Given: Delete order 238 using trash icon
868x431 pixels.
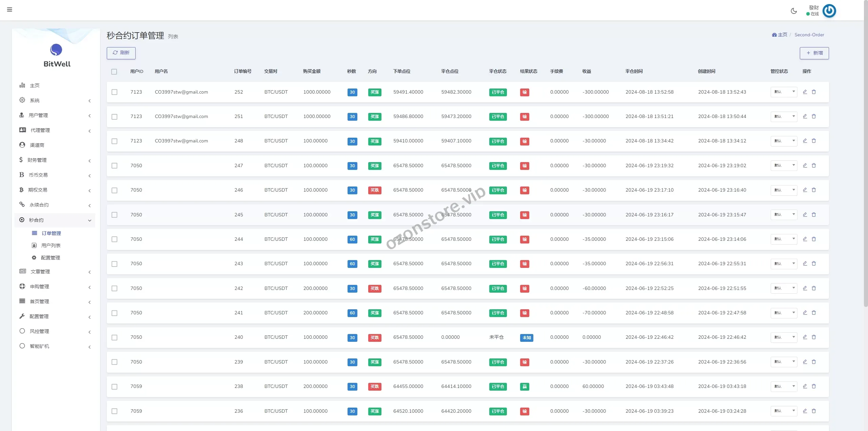Looking at the screenshot, I should 814,386.
